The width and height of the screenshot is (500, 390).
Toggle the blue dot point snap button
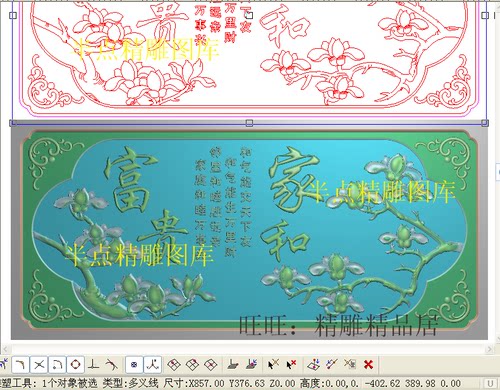(134, 365)
